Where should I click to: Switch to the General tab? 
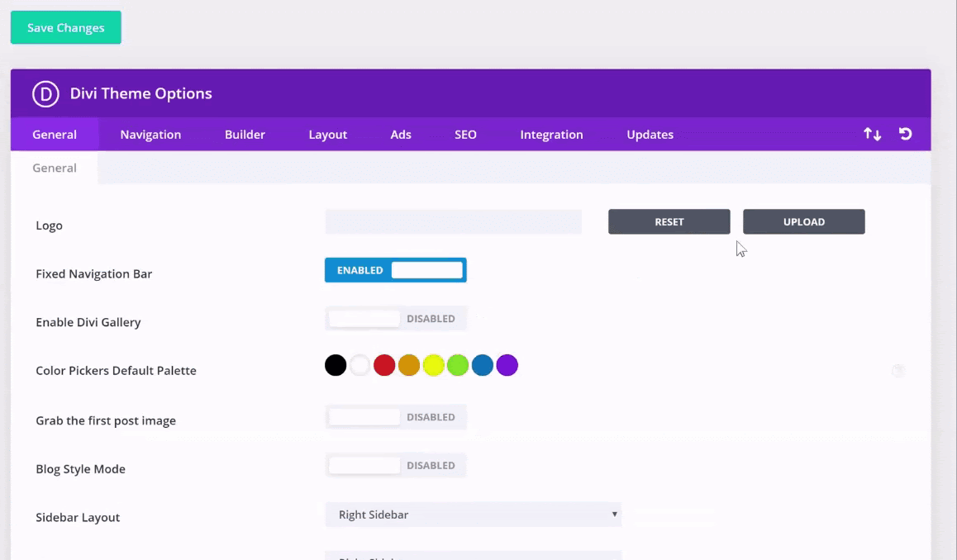pos(55,134)
